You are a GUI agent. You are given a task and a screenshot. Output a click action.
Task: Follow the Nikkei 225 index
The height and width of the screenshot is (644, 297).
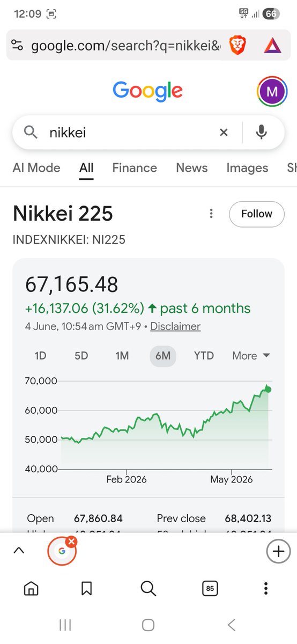(x=257, y=214)
